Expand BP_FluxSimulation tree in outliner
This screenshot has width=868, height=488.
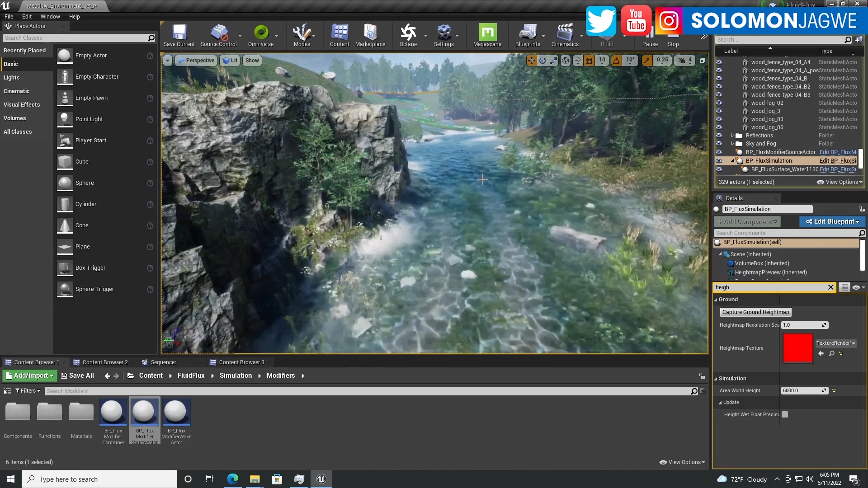pos(733,160)
